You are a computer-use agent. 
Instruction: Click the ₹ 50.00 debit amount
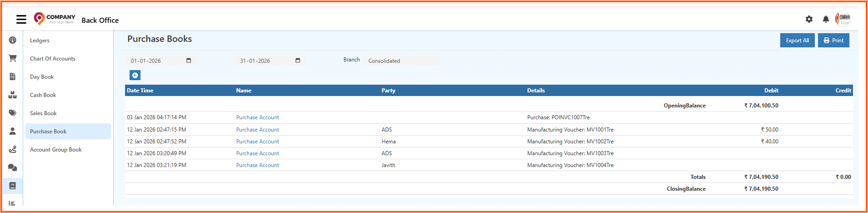coord(770,130)
